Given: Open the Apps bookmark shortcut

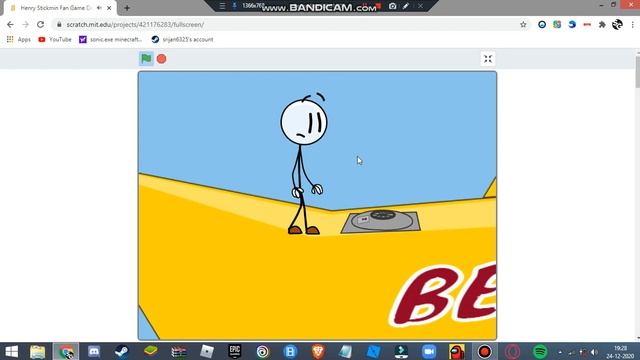Looking at the screenshot, I should coord(19,40).
